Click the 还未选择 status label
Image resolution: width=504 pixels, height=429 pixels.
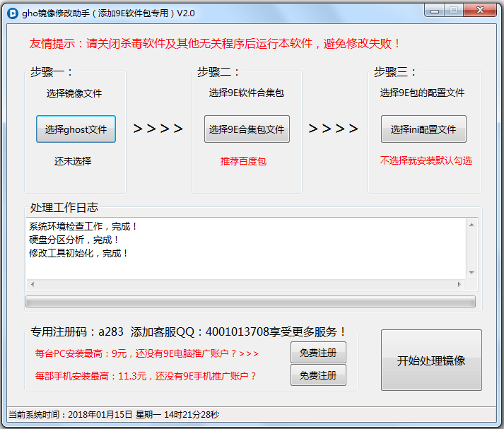click(x=73, y=161)
